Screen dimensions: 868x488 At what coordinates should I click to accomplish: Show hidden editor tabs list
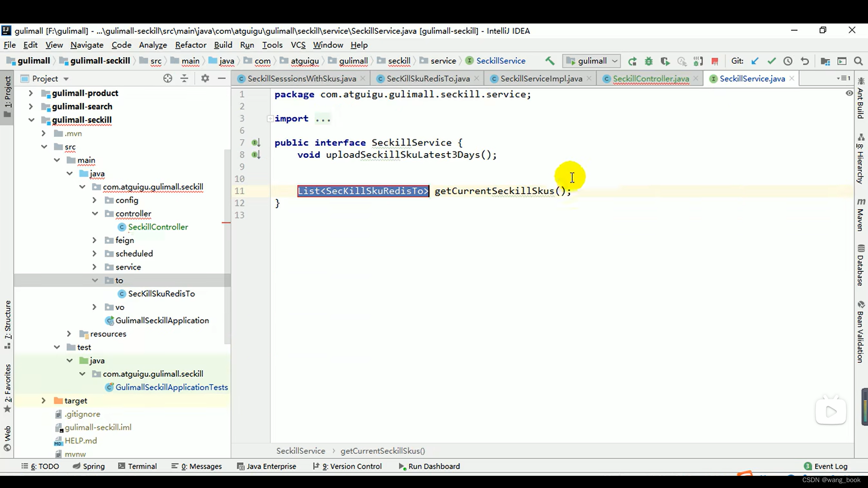[844, 78]
